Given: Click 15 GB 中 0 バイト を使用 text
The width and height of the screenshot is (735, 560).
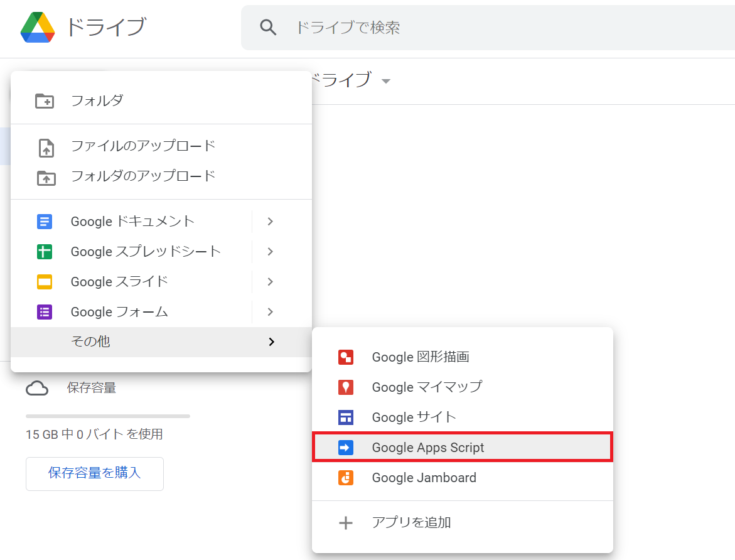Looking at the screenshot, I should point(94,434).
